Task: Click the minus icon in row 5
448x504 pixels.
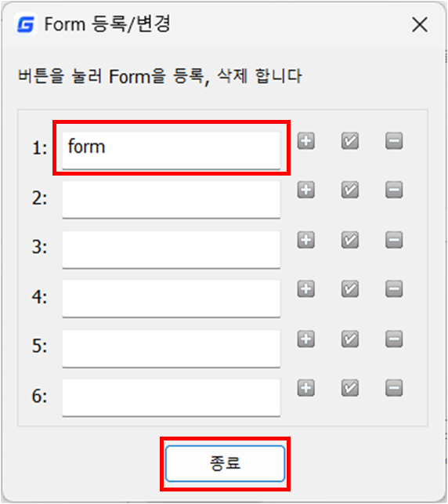Action: [394, 339]
